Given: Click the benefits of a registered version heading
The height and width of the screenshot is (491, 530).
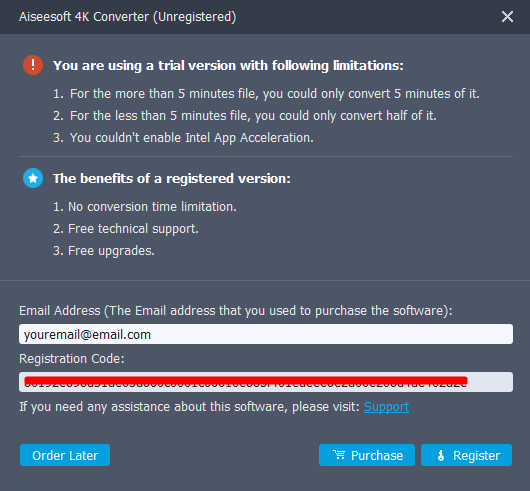Looking at the screenshot, I should 172,178.
